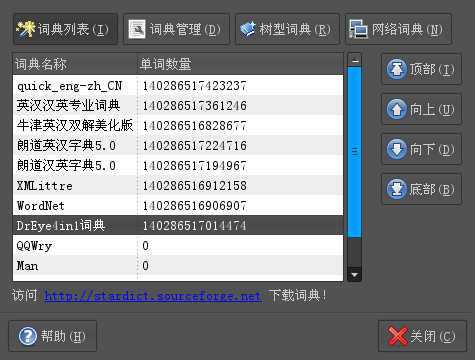Open the stardict.sourceforge.net link
Image resolution: width=475 pixels, height=360 pixels.
click(x=153, y=296)
